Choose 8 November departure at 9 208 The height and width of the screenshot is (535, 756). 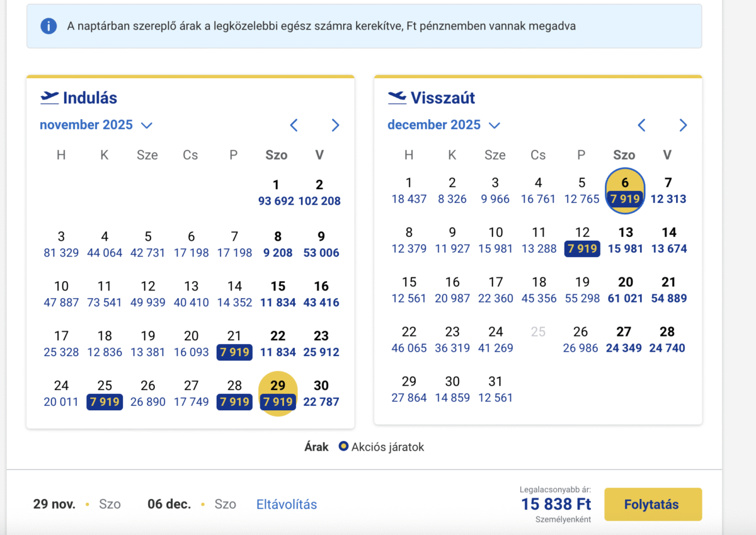tap(277, 245)
